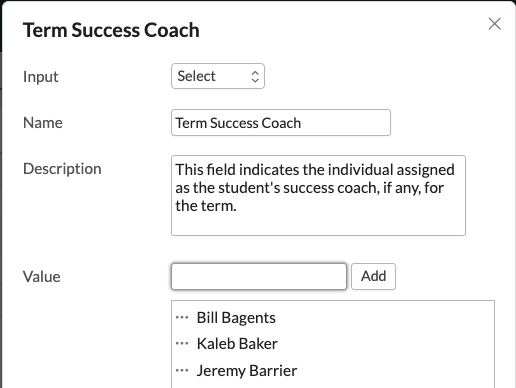This screenshot has height=388, width=516.
Task: Select Bill Bagents in the values list
Action: 236,318
